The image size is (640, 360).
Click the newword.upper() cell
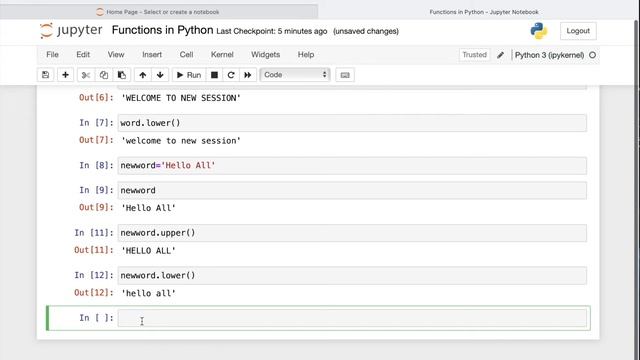[352, 233]
